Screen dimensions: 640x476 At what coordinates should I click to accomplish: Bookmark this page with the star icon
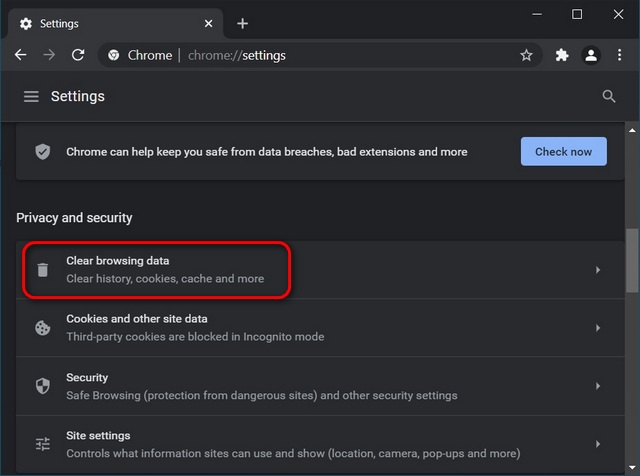(526, 55)
